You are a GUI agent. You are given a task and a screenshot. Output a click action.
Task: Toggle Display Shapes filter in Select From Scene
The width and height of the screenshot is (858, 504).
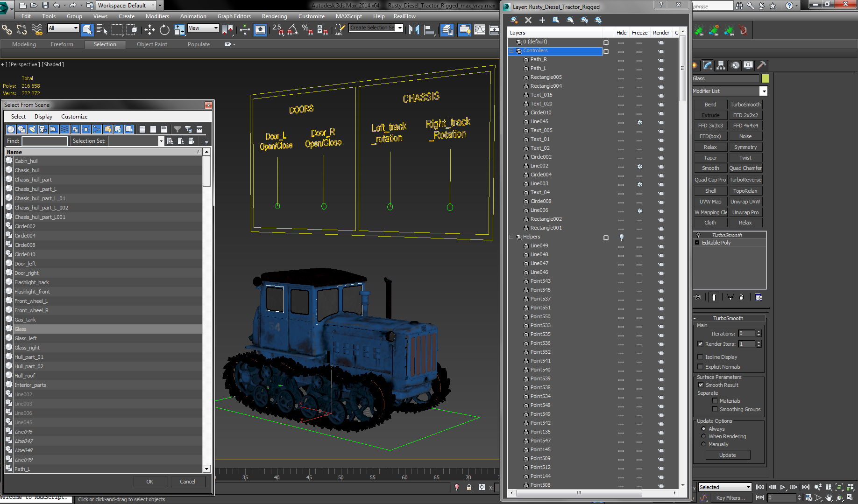point(21,129)
